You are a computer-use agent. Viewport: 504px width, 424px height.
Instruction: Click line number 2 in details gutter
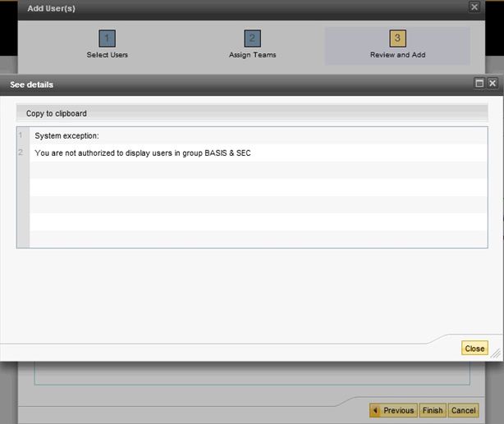point(21,152)
